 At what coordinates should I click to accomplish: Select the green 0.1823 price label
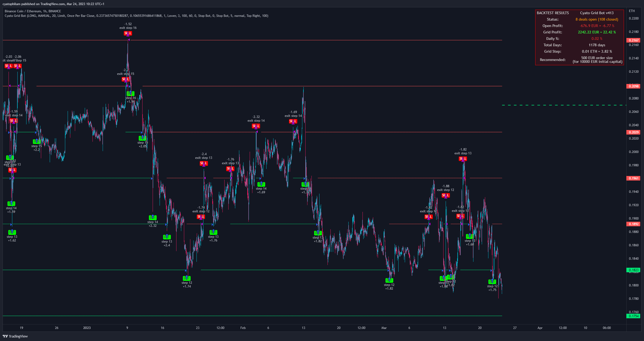633,270
